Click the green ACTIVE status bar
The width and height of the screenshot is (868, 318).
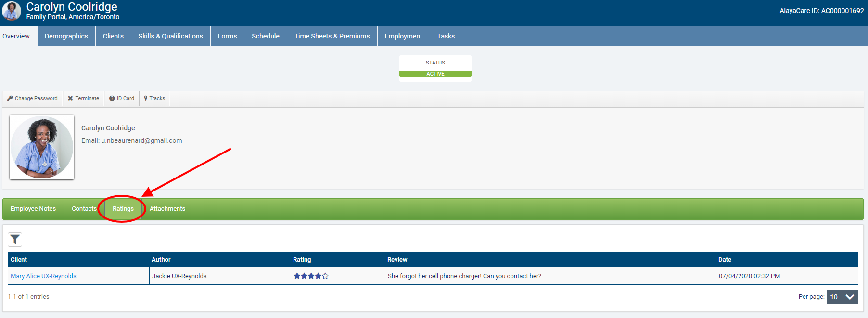pyautogui.click(x=435, y=74)
